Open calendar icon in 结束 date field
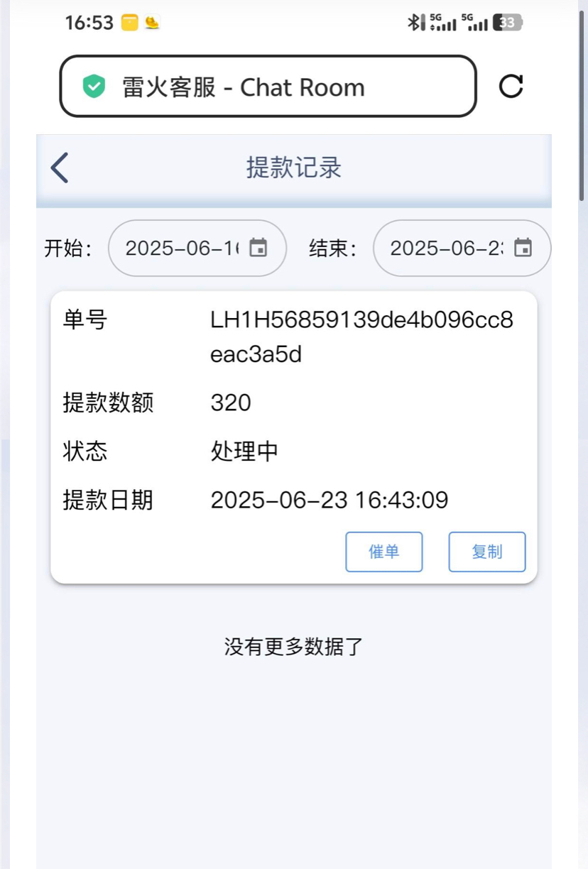This screenshot has width=588, height=869. (x=523, y=248)
